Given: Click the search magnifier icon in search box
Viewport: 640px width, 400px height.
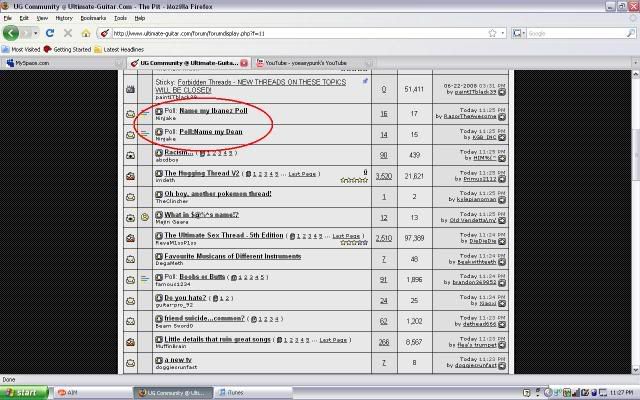Looking at the screenshot, I should click(631, 33).
